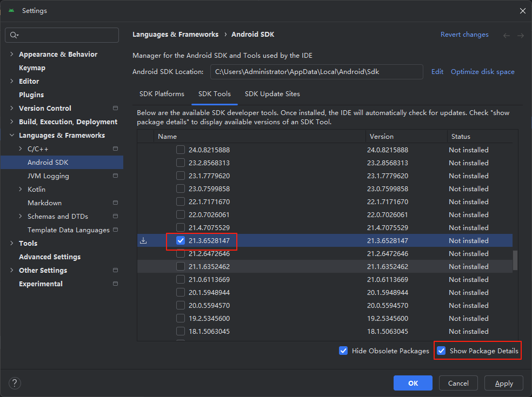Switch to the SDK Platforms tab
Screen dimensions: 532x397
pos(162,94)
